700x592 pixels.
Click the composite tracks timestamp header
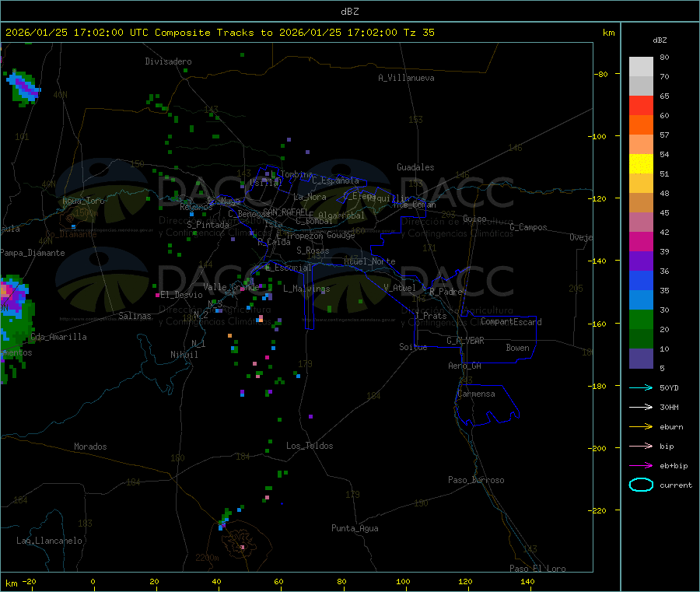(219, 32)
